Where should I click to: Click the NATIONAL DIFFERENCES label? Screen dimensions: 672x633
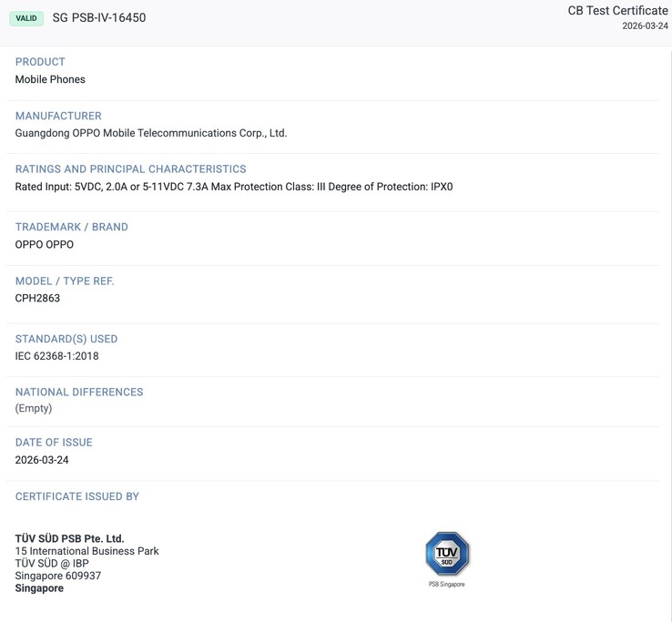79,392
